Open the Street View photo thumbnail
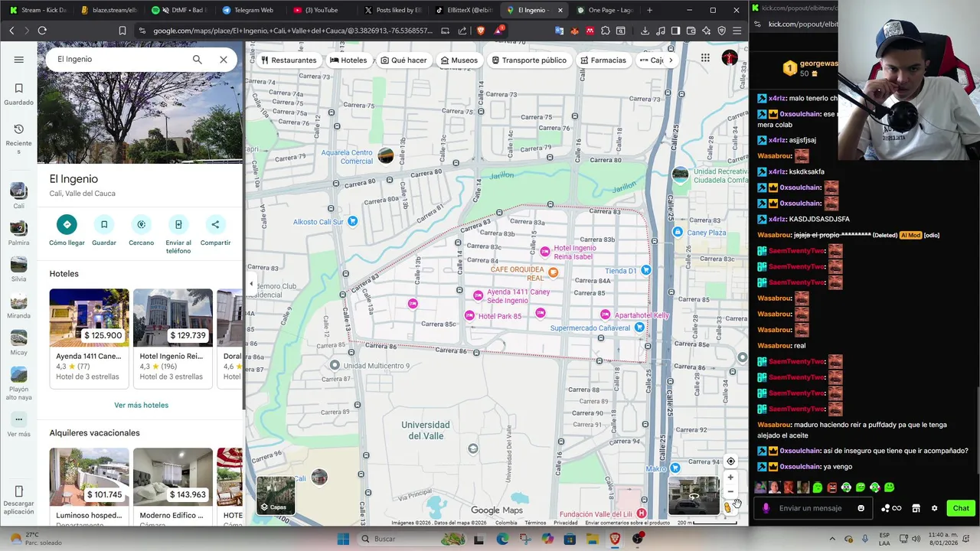This screenshot has width=980, height=551. point(694,495)
